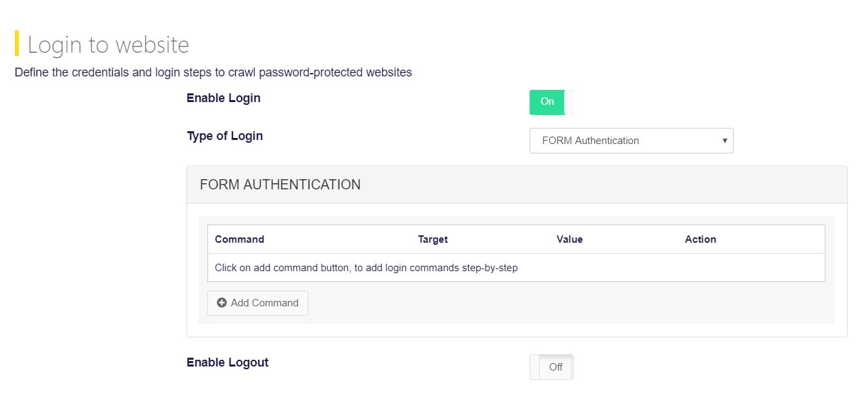
Task: Turn on the Enable Logout switch
Action: click(551, 367)
